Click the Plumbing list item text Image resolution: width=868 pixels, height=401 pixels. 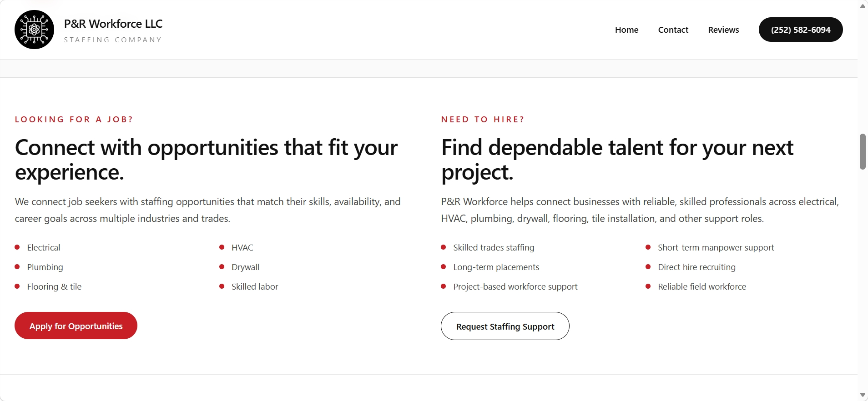click(45, 267)
